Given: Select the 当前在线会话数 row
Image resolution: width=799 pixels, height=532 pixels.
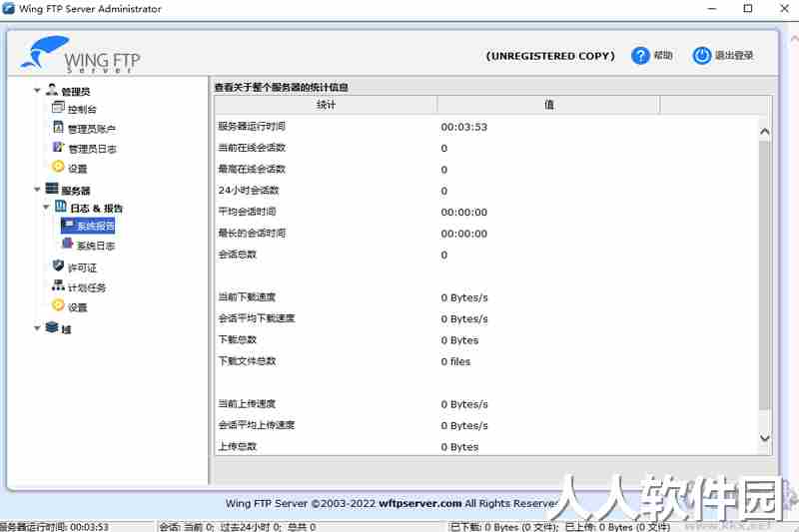Looking at the screenshot, I should pos(486,148).
